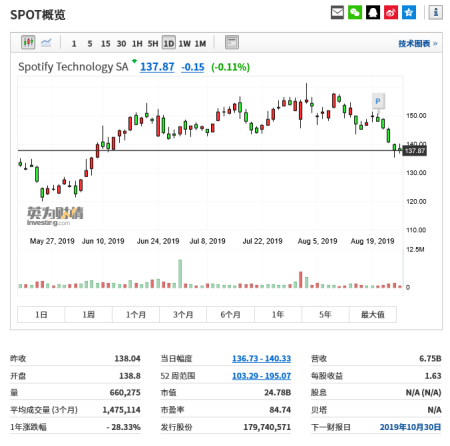Screen dimensions: 450x446
Task: Choose the 最大值 range tab
Action: tap(373, 314)
